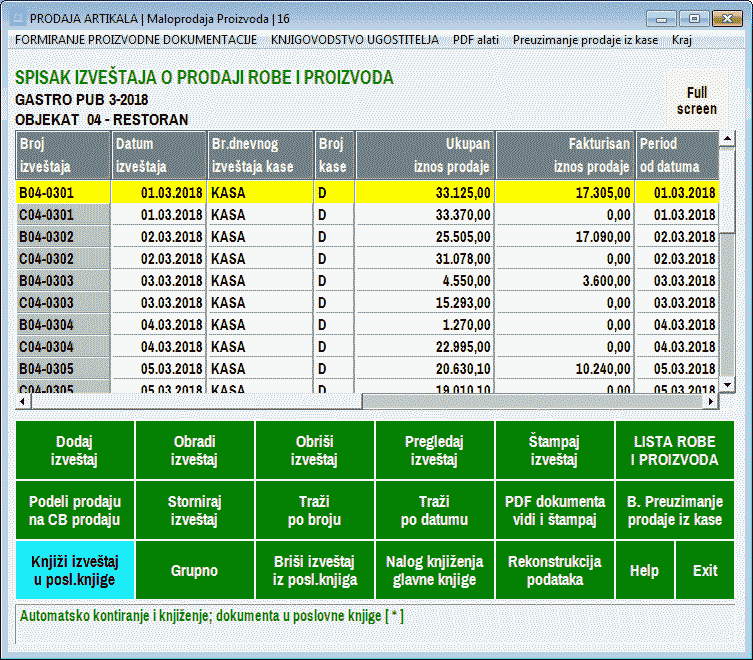Image resolution: width=753 pixels, height=660 pixels.
Task: Select report row C04-0302
Action: [x=367, y=259]
